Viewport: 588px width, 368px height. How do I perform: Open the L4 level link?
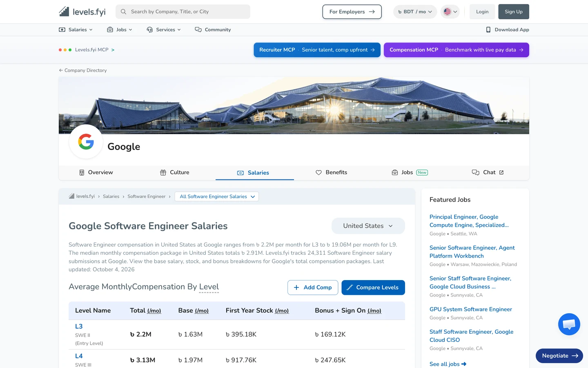(x=79, y=356)
